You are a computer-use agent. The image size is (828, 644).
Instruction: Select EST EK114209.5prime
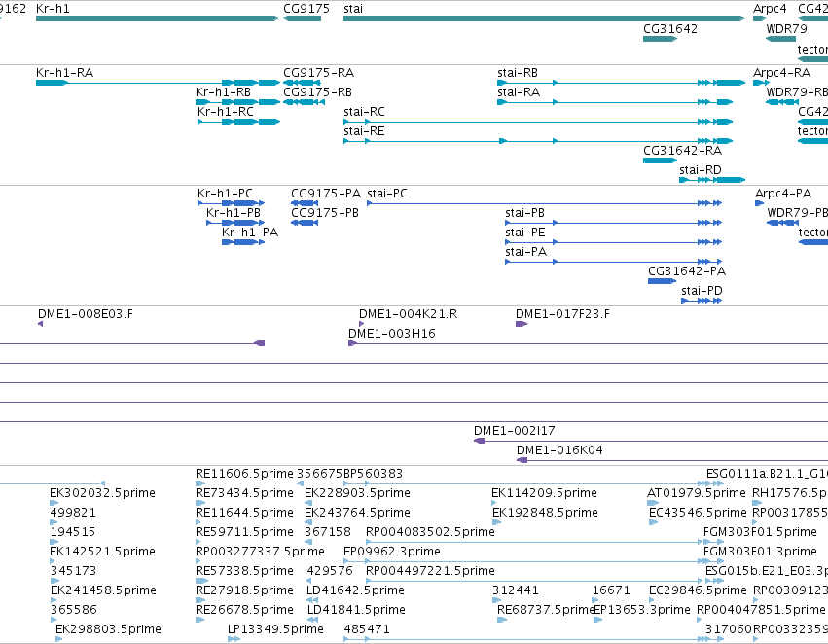pos(493,503)
